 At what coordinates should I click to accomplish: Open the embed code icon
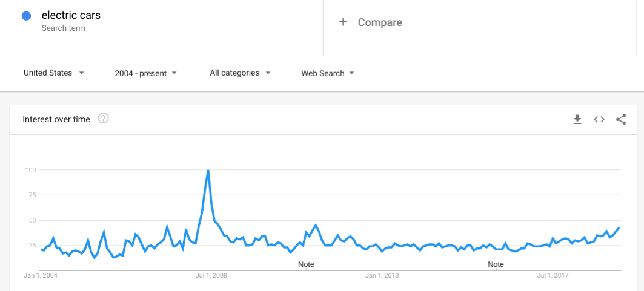(x=599, y=119)
